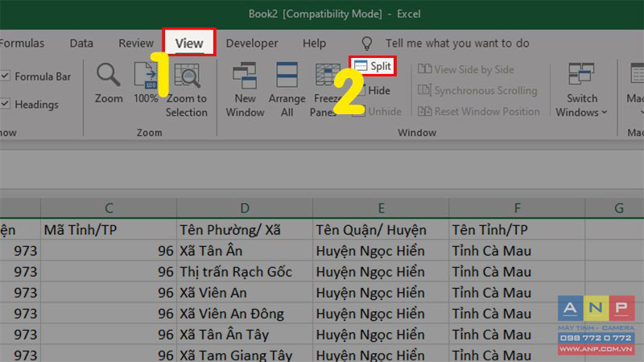Select the cell 'Xã Viên An Đông'
The width and height of the screenshot is (644, 362).
click(x=245, y=313)
